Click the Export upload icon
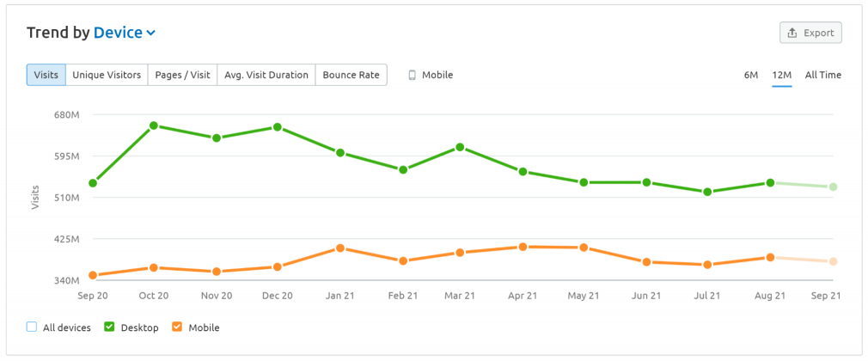This screenshot has width=868, height=361. click(x=792, y=33)
